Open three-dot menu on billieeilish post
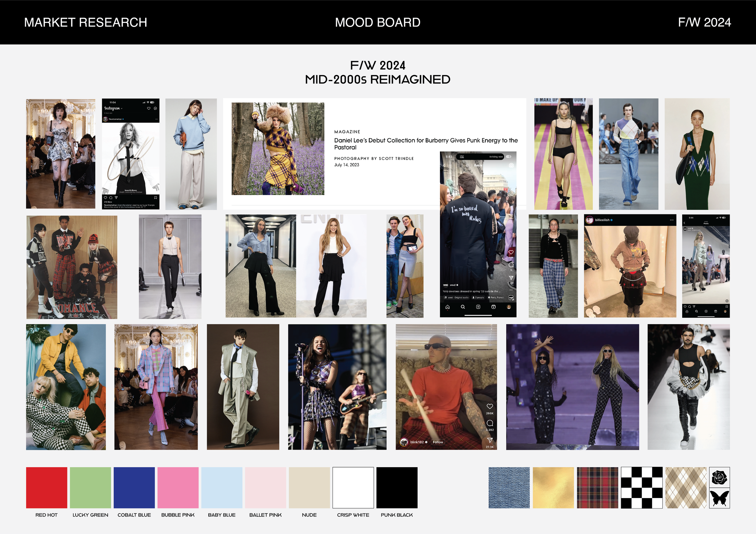Image resolution: width=756 pixels, height=534 pixels. [671, 220]
